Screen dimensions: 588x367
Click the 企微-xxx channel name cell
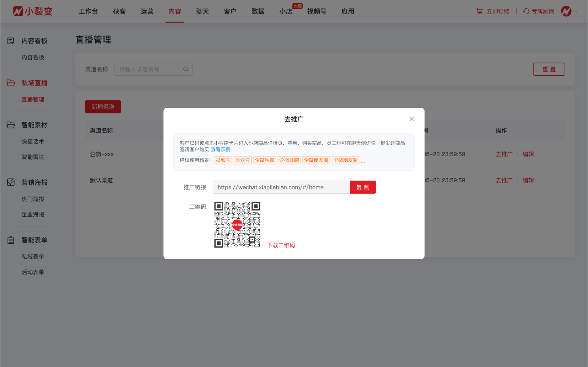click(x=102, y=154)
